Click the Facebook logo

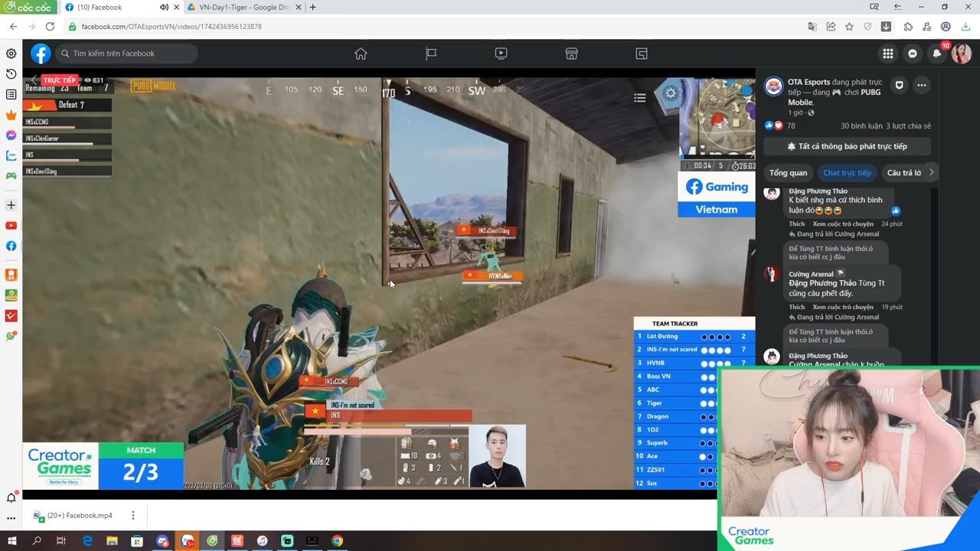point(41,54)
